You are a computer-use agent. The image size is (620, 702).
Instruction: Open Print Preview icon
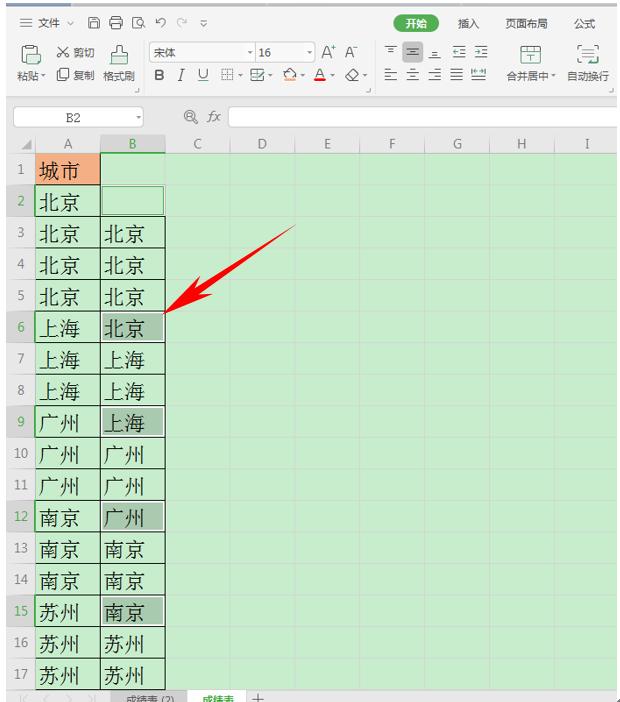138,23
